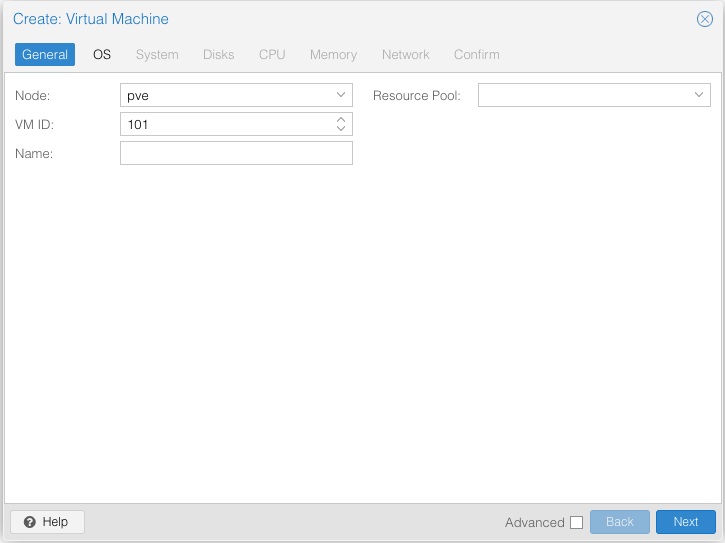Viewport: 725px width, 543px height.
Task: Go to the Disks tab
Action: click(219, 55)
